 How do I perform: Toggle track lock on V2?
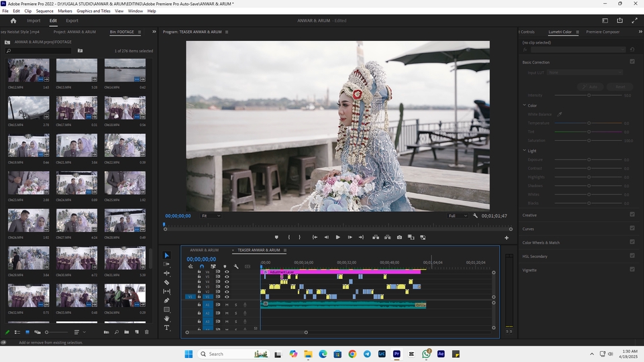pos(199,292)
